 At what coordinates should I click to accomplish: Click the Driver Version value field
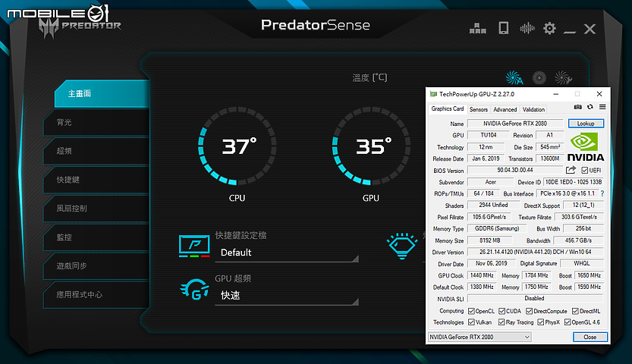536,252
